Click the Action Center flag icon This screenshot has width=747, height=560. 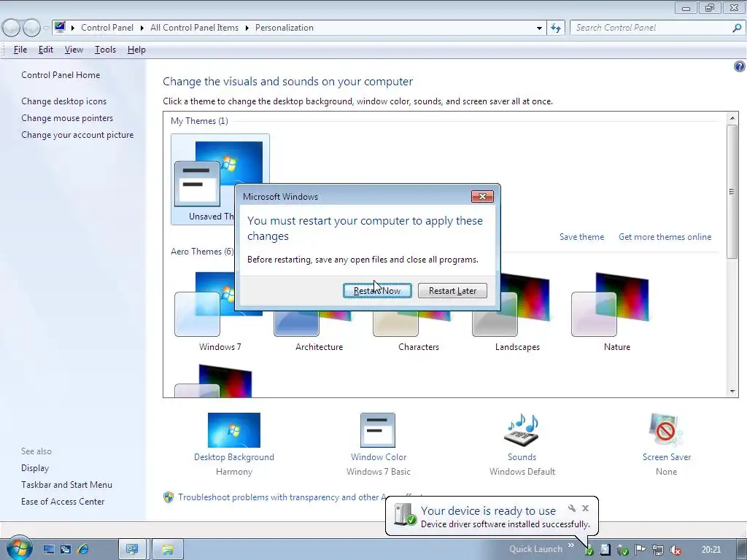click(640, 550)
